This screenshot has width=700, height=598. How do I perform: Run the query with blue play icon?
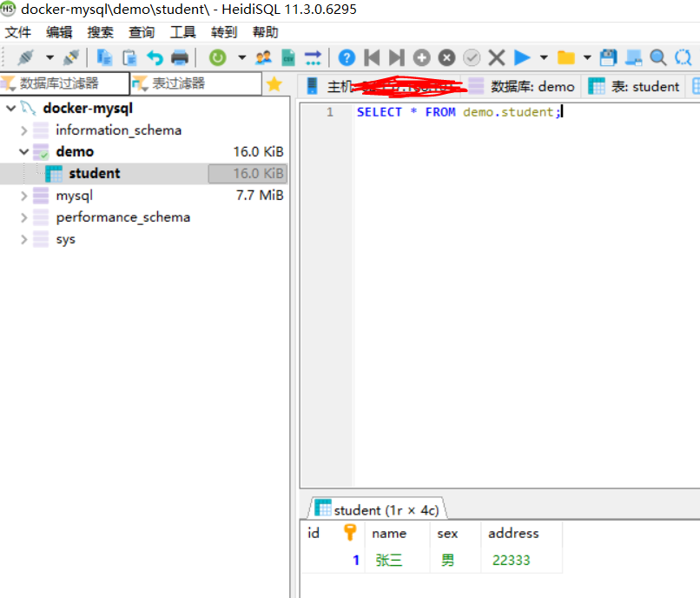(x=522, y=57)
